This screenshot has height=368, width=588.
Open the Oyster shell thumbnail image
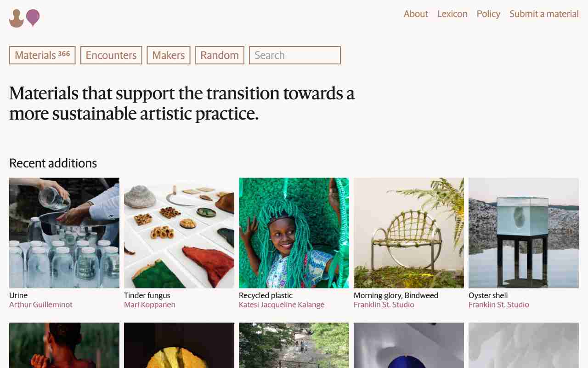pyautogui.click(x=524, y=233)
